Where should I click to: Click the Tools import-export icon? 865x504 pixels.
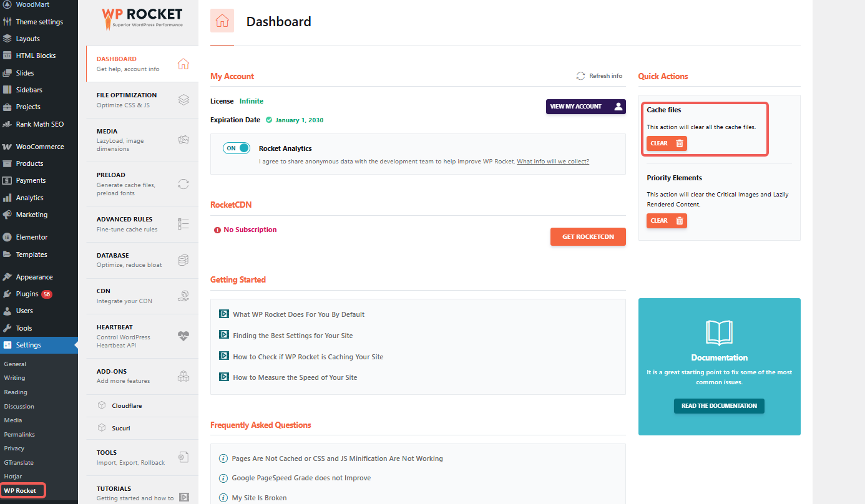coord(183,457)
